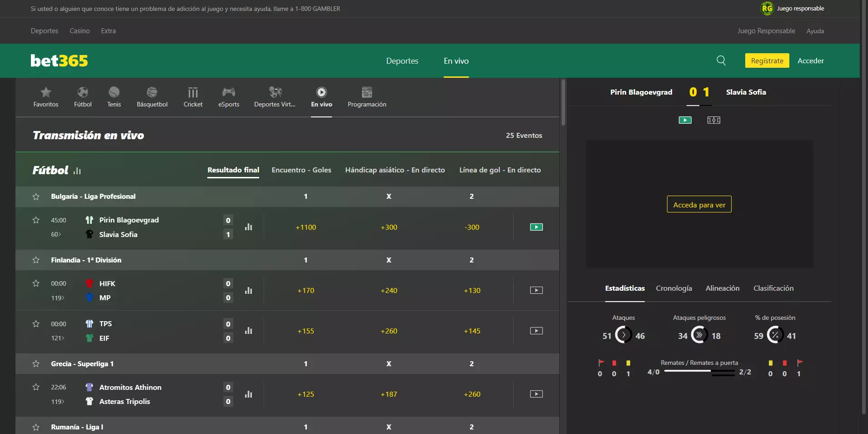Expand 119 more markets for HIFK match

coord(58,298)
